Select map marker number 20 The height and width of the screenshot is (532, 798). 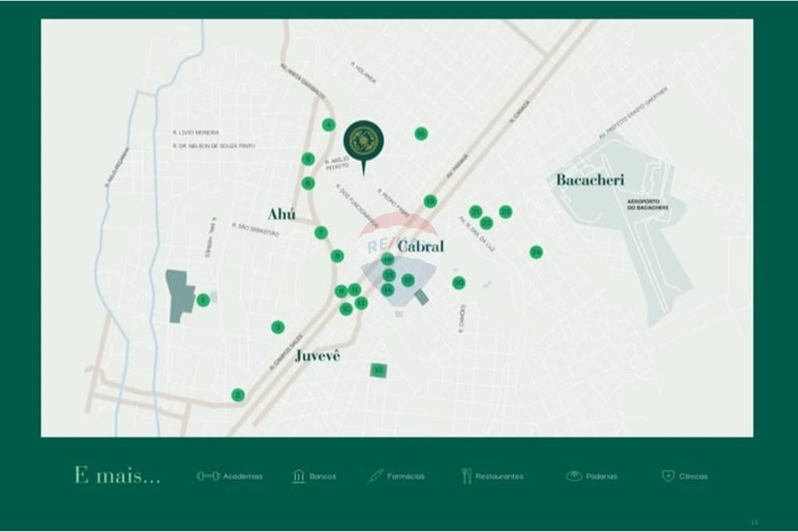[459, 282]
